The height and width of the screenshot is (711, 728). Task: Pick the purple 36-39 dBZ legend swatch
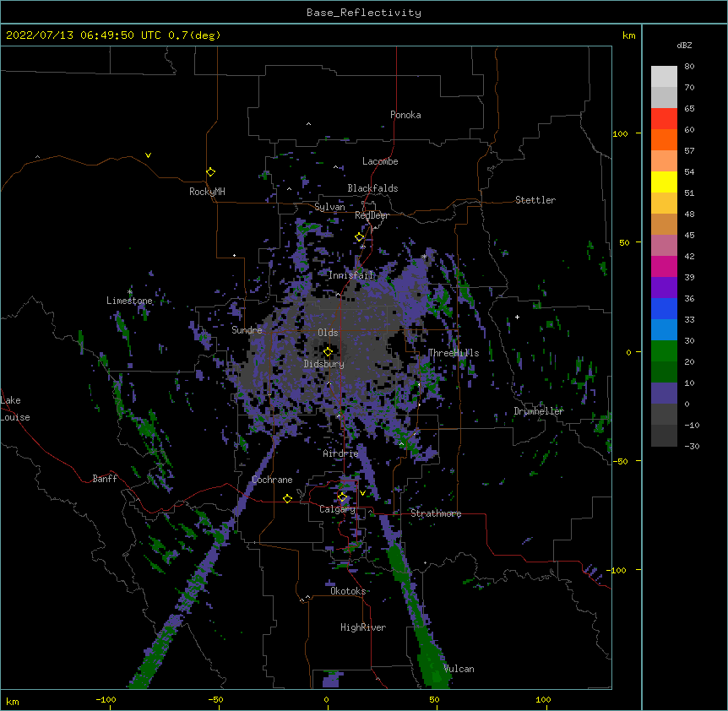664,288
